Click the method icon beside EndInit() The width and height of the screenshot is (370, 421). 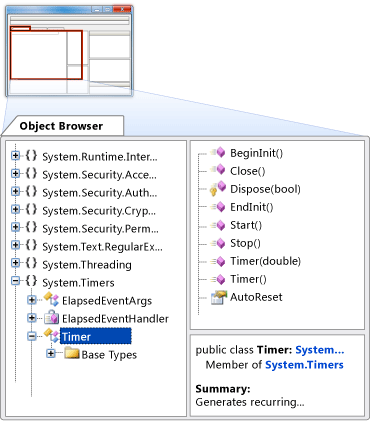coord(218,207)
